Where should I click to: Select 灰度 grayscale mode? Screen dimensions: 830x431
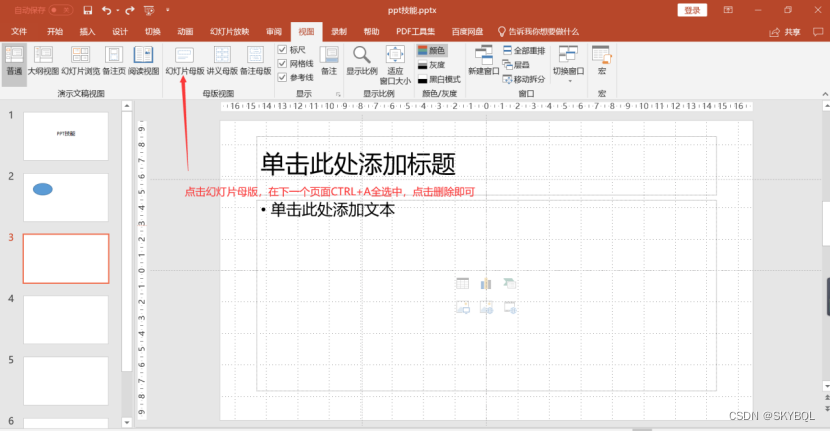(432, 65)
